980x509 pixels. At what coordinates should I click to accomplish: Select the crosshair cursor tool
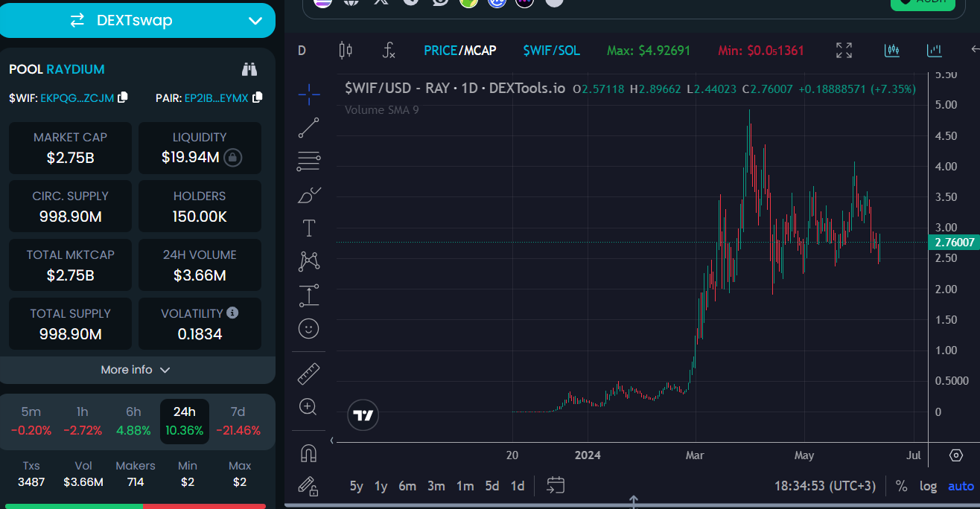pos(309,94)
